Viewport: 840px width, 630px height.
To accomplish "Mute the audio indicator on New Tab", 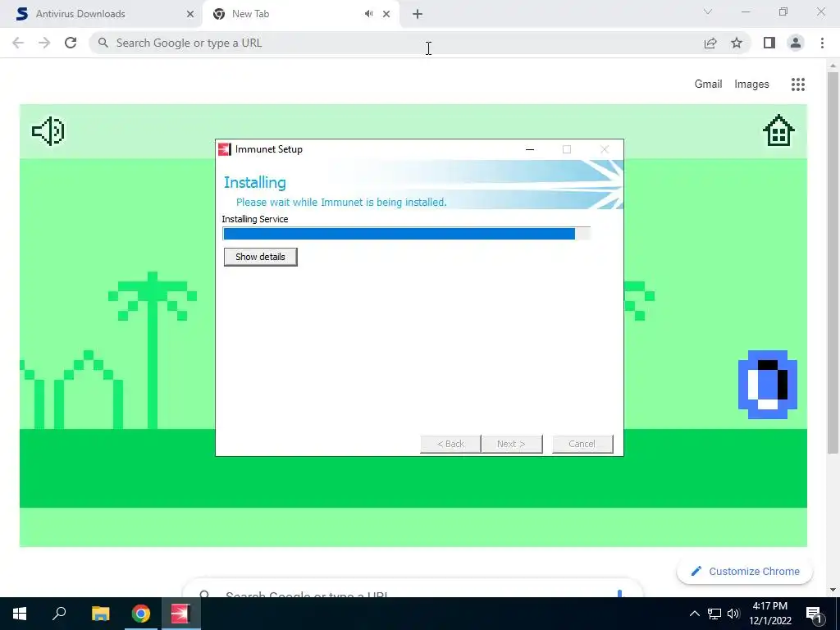I will [x=368, y=14].
